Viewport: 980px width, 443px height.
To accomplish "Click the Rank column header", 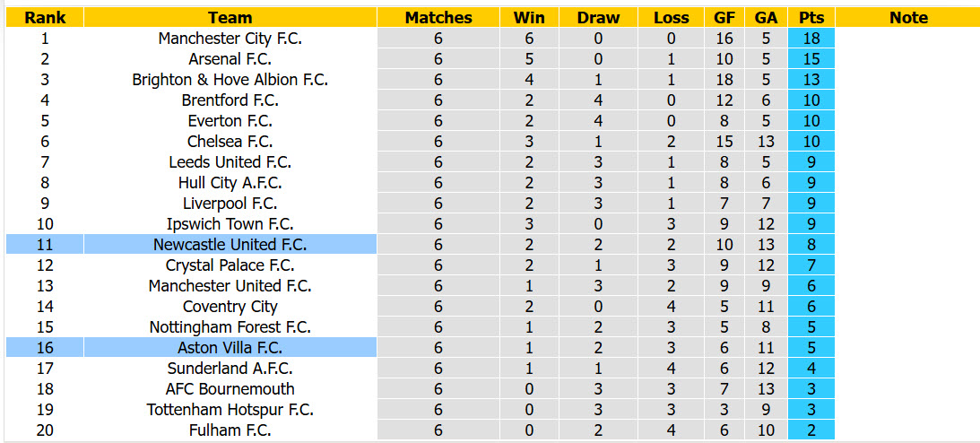I will pyautogui.click(x=44, y=18).
